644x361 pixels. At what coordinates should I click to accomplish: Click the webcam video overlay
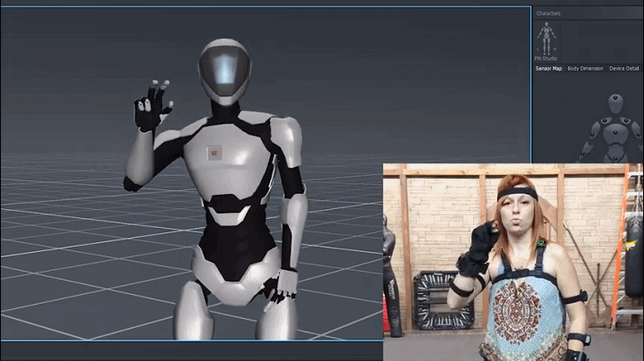513,262
